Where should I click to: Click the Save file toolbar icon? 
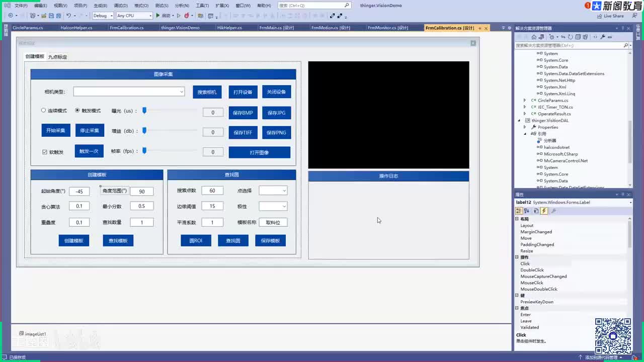point(51,16)
